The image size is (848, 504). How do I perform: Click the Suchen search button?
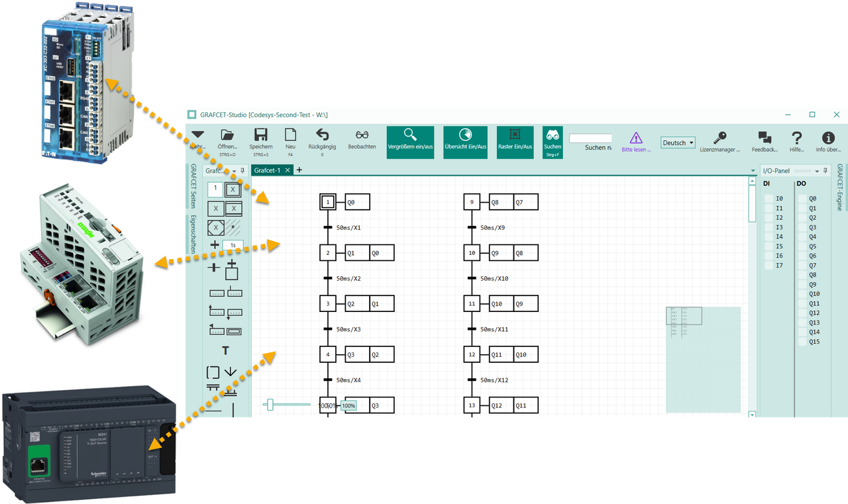coord(553,142)
